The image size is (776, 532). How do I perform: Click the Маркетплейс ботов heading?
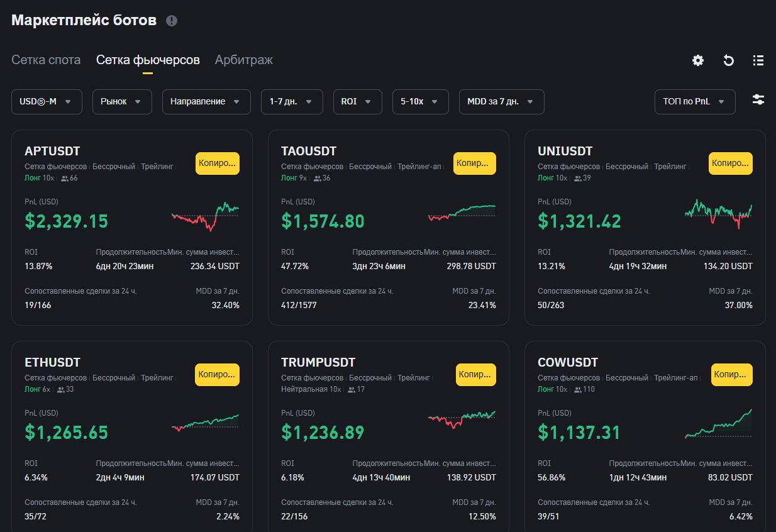tap(84, 20)
